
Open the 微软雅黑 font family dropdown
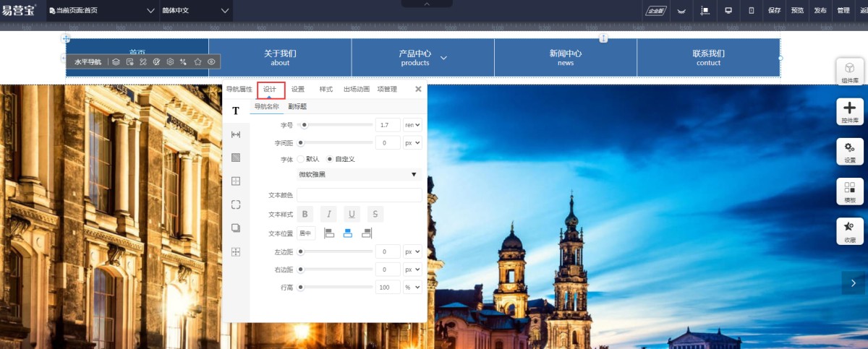[x=359, y=175]
